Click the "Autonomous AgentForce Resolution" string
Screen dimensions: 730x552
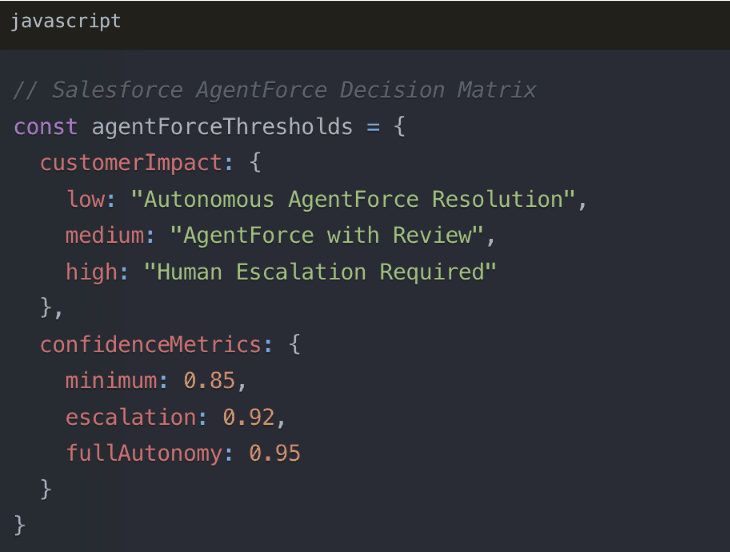point(353,199)
